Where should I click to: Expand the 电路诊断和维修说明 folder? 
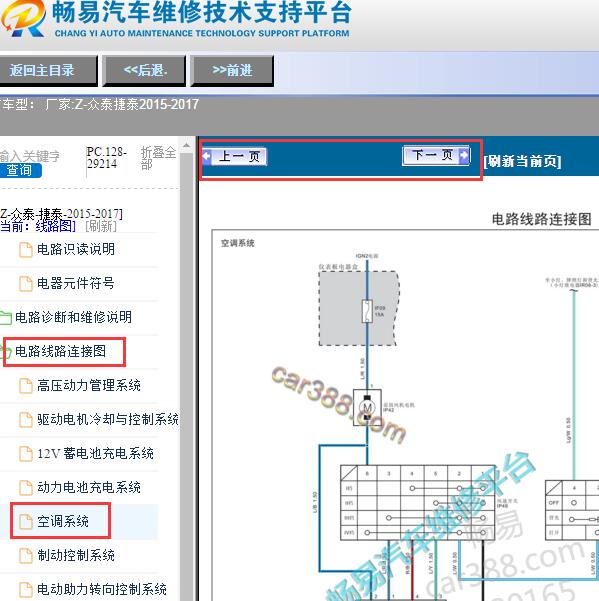[x=73, y=317]
